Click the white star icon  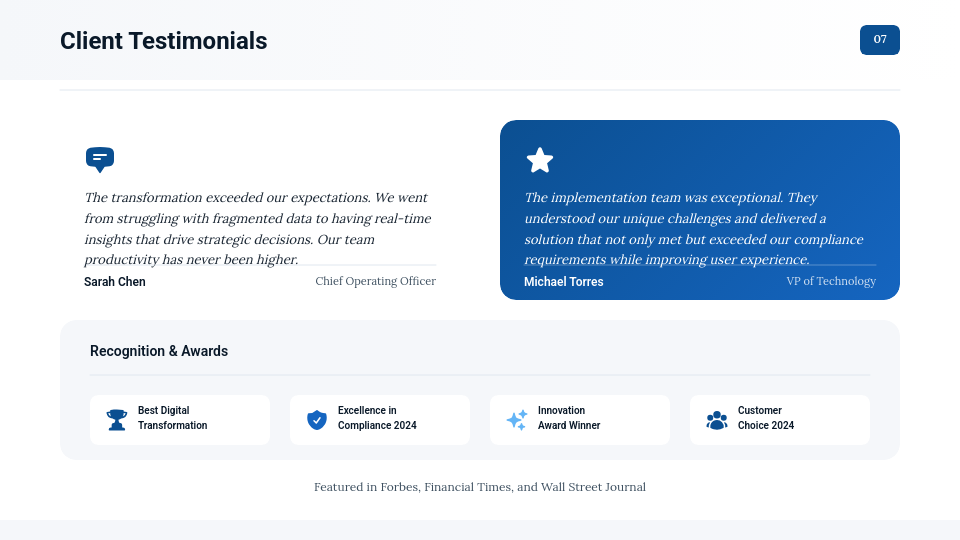[540, 160]
